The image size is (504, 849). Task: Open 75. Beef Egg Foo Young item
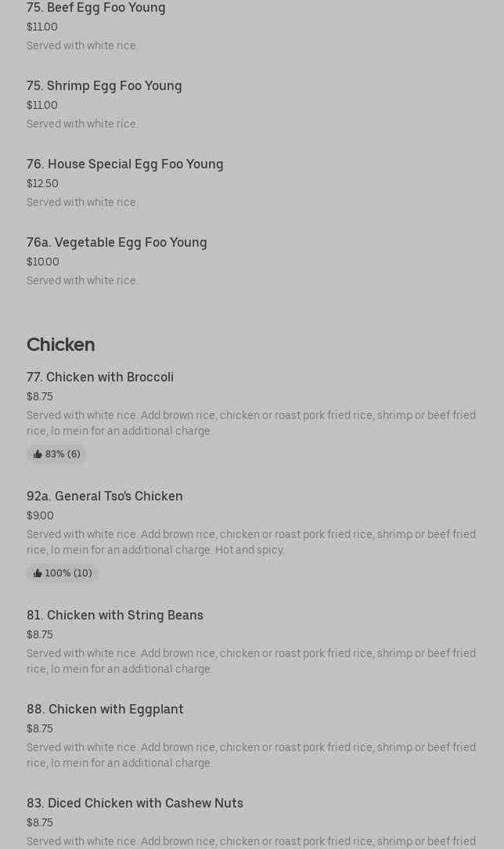click(x=96, y=8)
